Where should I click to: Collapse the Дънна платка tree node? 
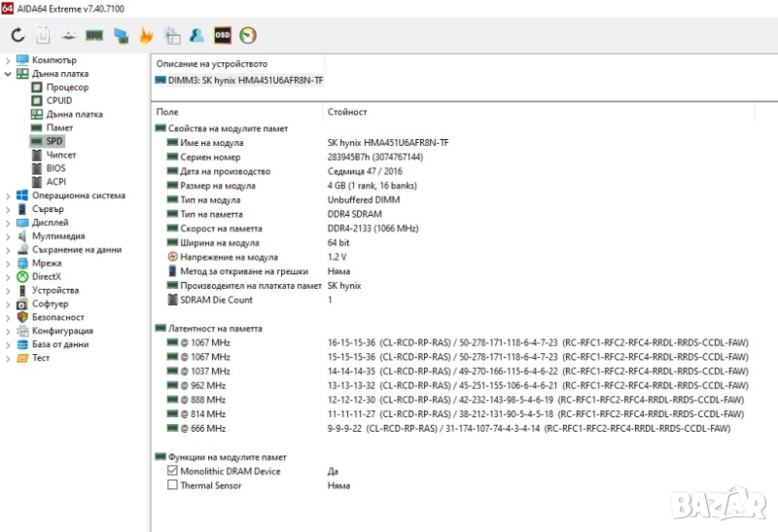(8, 74)
